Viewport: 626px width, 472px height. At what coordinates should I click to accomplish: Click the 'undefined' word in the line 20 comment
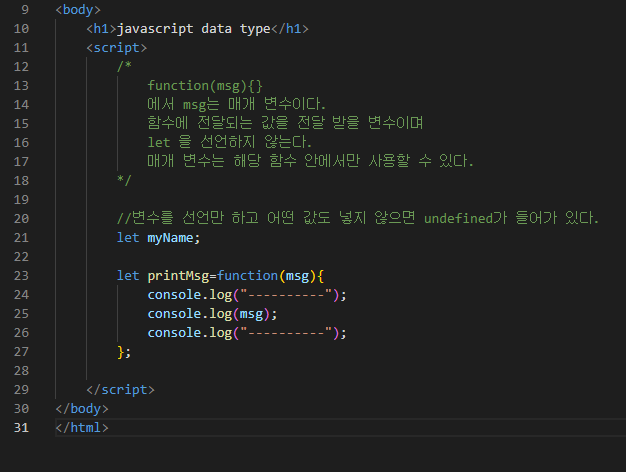pyautogui.click(x=458, y=218)
